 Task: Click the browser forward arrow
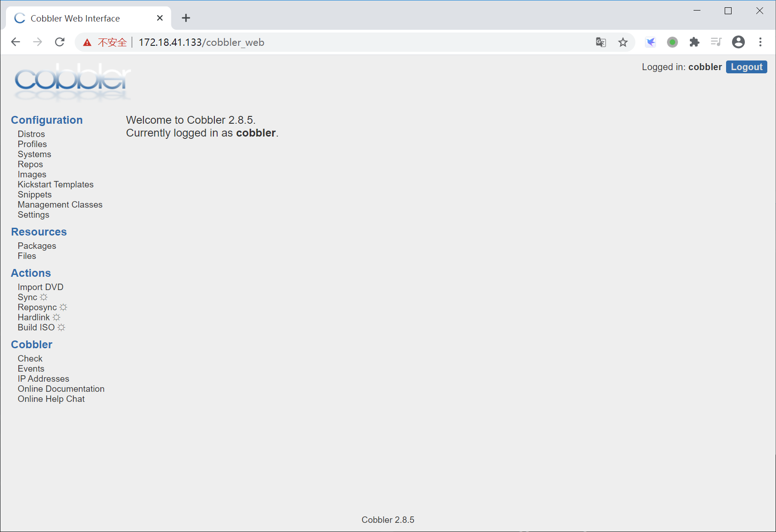pyautogui.click(x=38, y=42)
